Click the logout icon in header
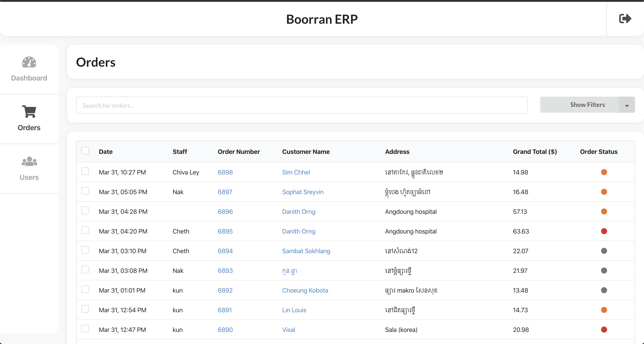 pyautogui.click(x=625, y=19)
